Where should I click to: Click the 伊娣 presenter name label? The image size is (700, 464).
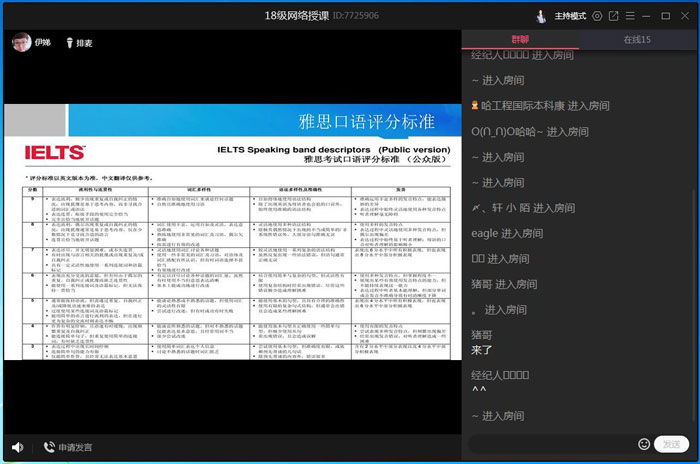pos(43,42)
